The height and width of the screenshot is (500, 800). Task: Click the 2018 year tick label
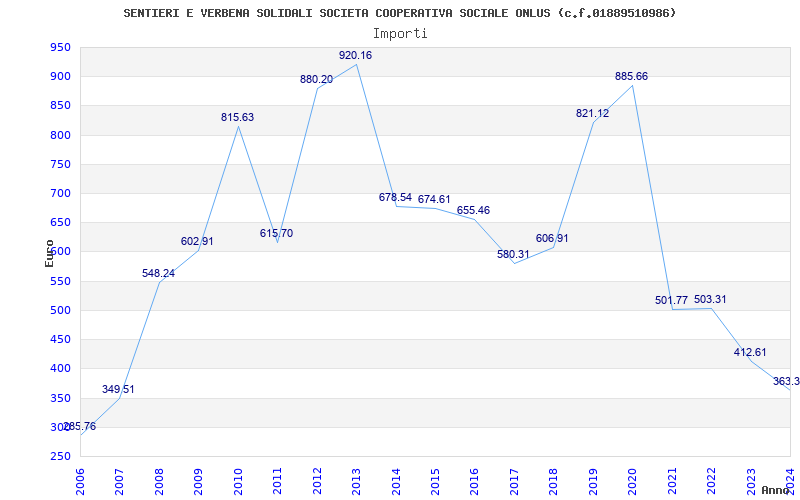pyautogui.click(x=554, y=482)
